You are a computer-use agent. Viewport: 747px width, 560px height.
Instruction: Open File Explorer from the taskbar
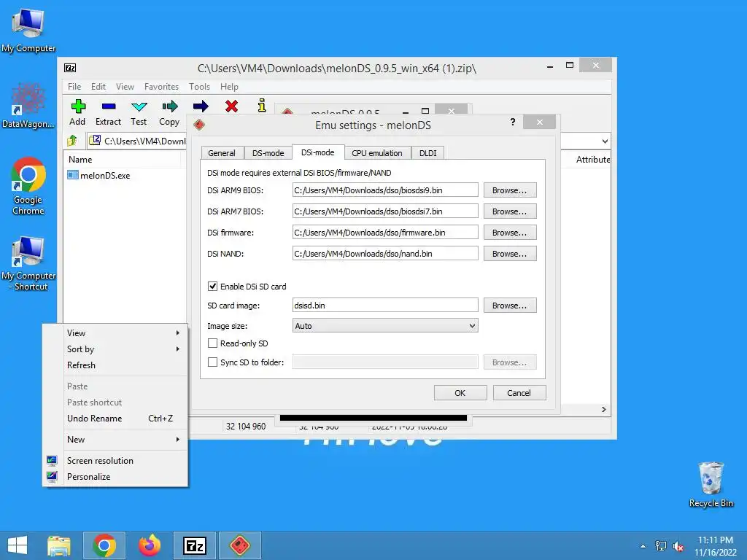tap(59, 545)
